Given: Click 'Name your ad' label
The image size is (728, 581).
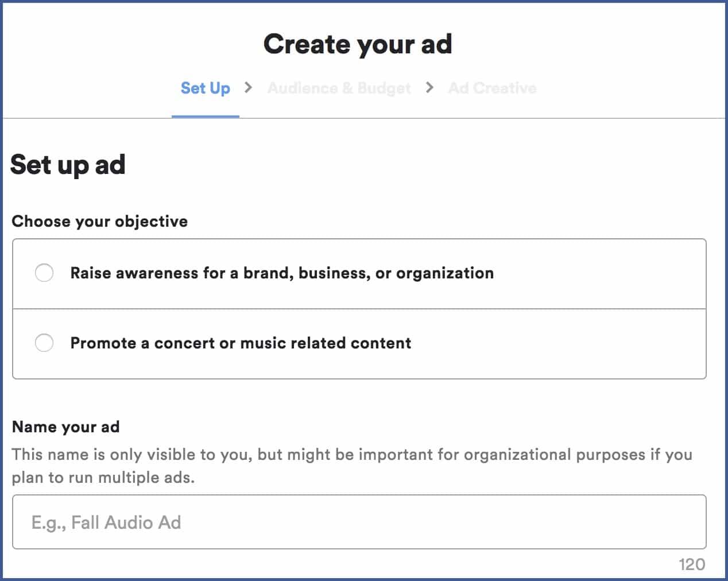Looking at the screenshot, I should point(66,427).
